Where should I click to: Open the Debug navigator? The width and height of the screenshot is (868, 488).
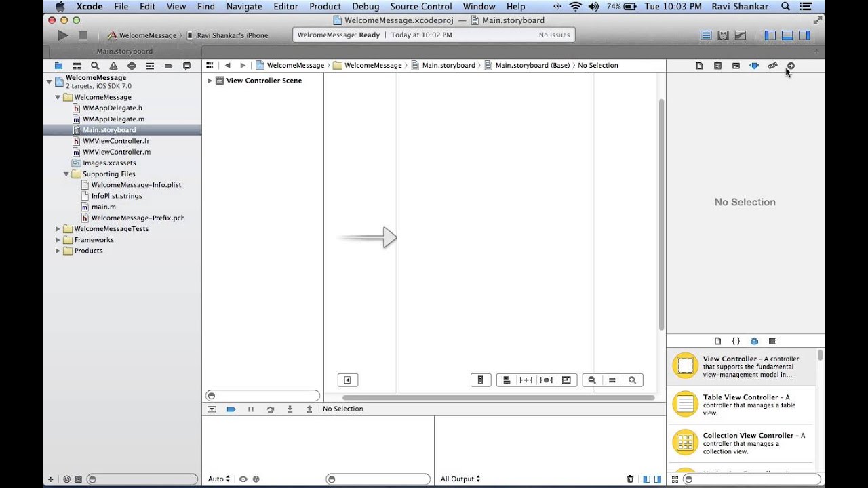(x=150, y=66)
